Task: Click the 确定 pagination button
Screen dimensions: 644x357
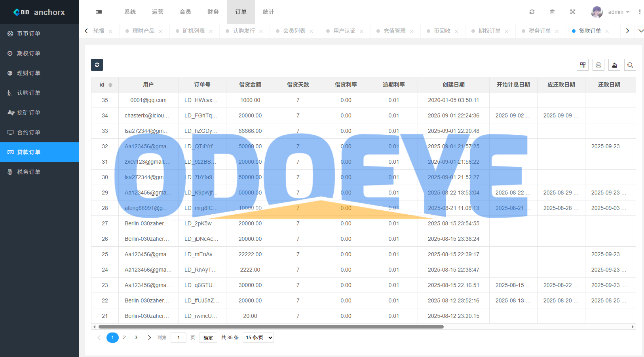Action: (x=208, y=338)
